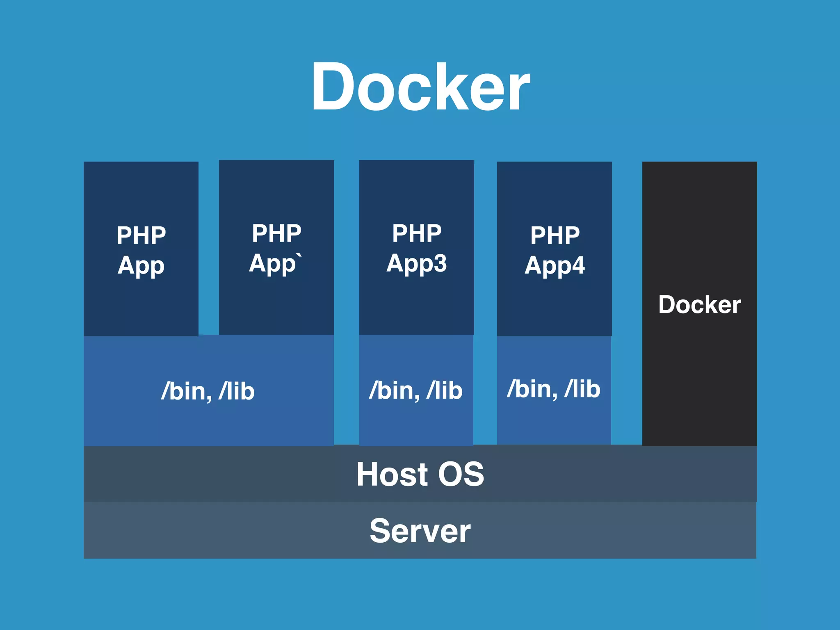Screen dimensions: 840x630
Task: Click '/bin, /lib' under PHP App3
Action: click(x=416, y=390)
